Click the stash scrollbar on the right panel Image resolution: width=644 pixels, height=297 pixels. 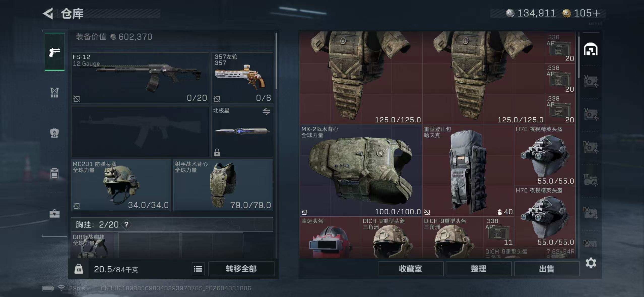(x=579, y=57)
